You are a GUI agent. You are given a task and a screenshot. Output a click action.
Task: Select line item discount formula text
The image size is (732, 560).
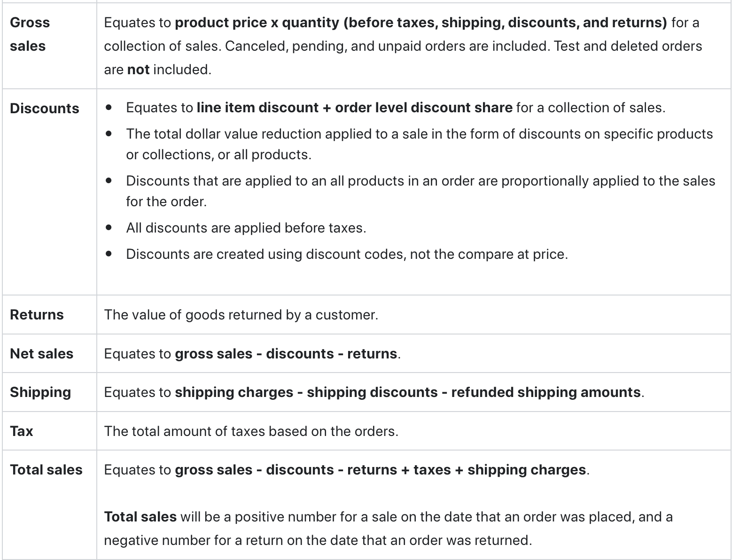354,108
